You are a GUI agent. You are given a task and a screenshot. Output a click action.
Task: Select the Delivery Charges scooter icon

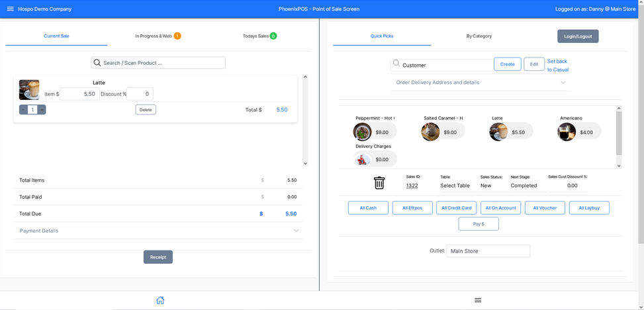(x=362, y=159)
